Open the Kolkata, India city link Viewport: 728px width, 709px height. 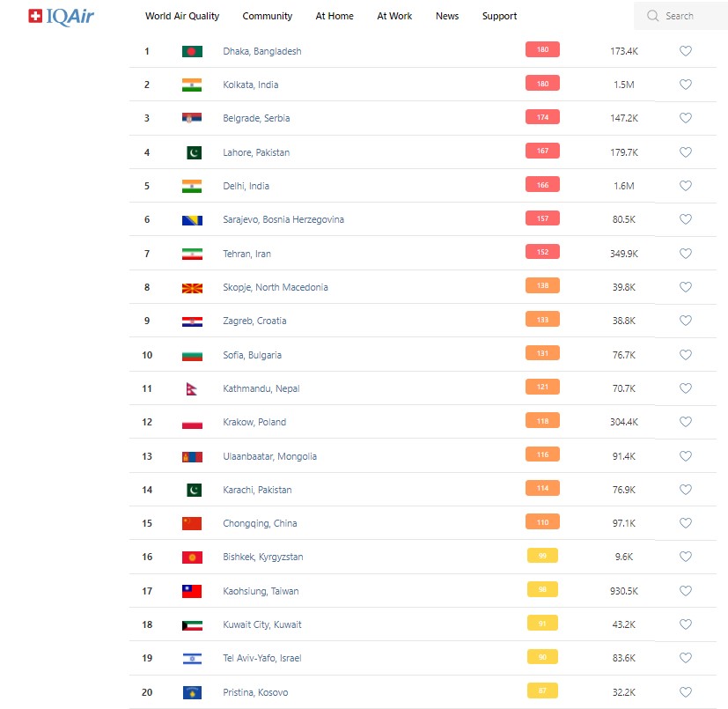pyautogui.click(x=251, y=85)
